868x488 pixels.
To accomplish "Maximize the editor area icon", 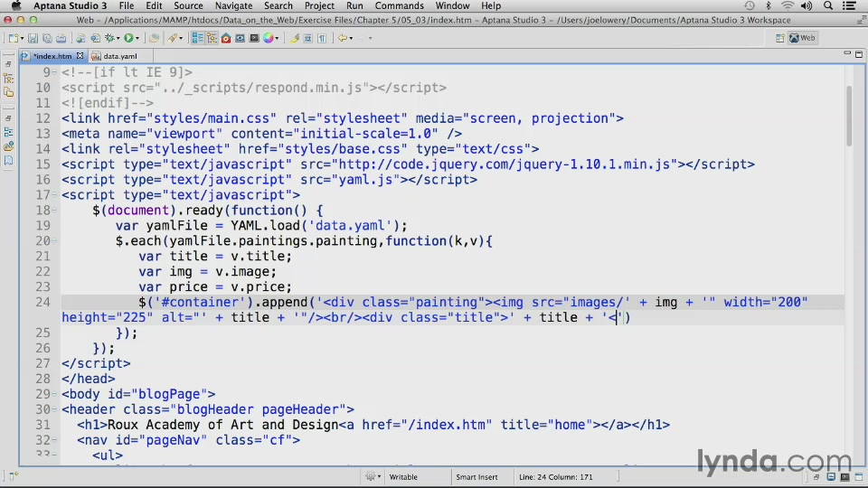I will 859,54.
